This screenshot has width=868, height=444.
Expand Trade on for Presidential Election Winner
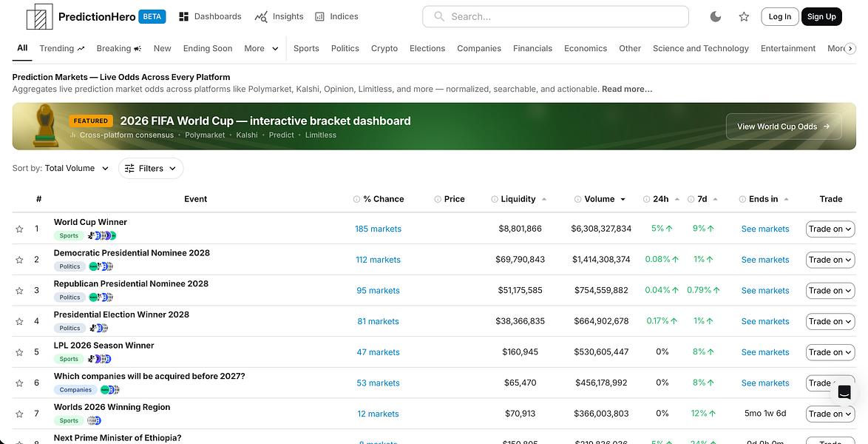[830, 321]
